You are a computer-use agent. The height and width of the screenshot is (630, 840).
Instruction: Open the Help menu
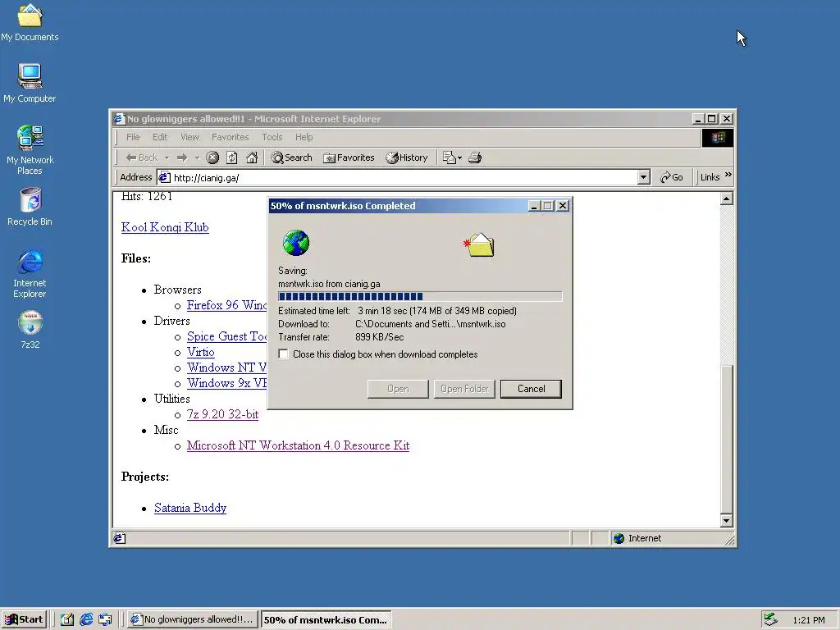point(304,137)
